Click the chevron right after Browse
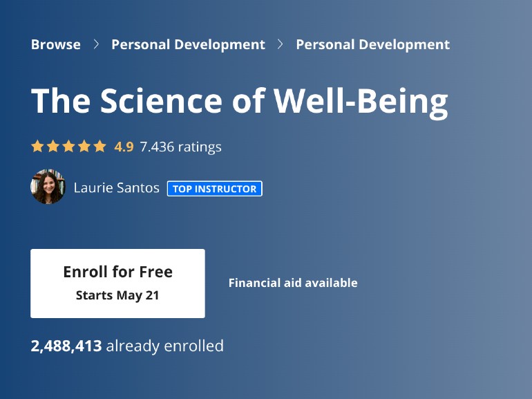Image resolution: width=532 pixels, height=399 pixels. tap(96, 45)
